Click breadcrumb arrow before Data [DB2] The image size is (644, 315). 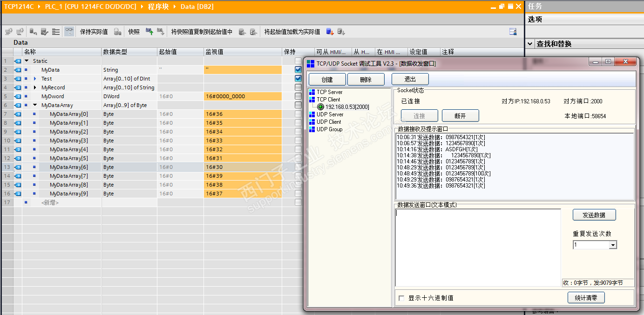pos(174,7)
